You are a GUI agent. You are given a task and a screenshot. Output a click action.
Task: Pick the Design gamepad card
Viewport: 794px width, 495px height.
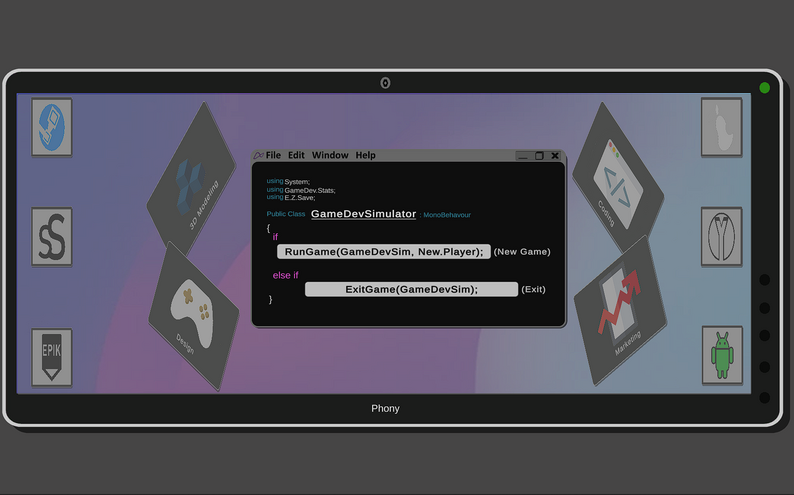coord(194,316)
